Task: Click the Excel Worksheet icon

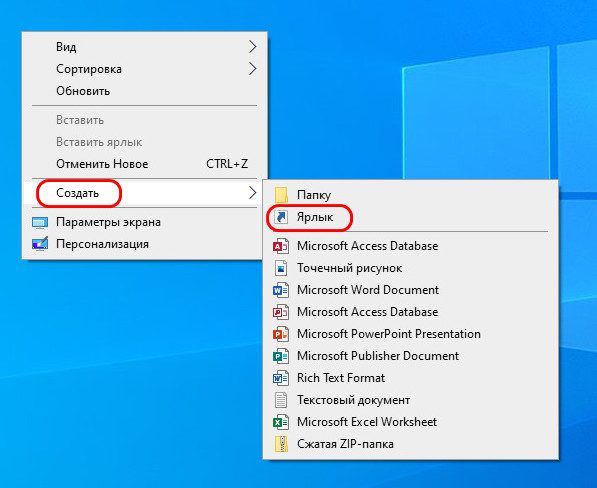Action: 281,422
